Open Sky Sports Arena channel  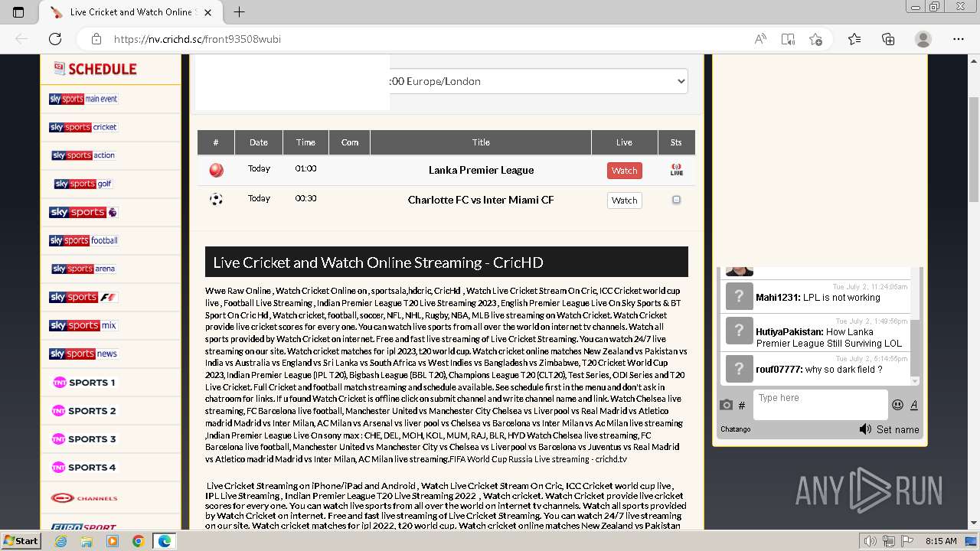83,269
